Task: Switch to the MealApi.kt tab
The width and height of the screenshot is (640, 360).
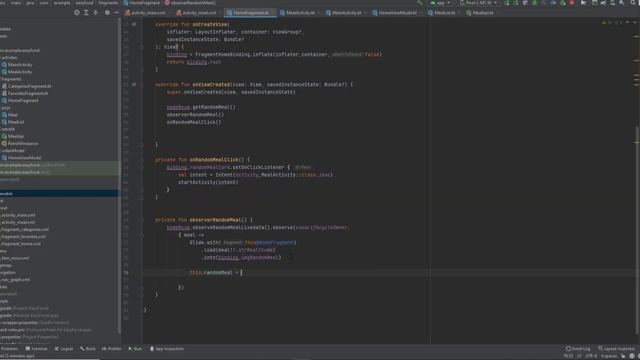Action: (482, 13)
